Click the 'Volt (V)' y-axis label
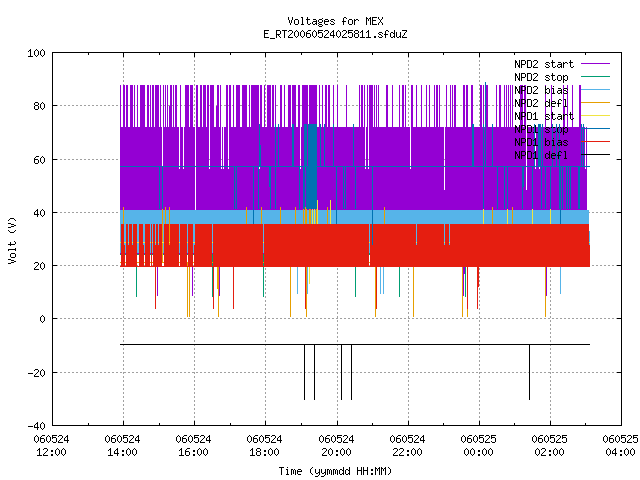640x480 pixels. coord(12,240)
